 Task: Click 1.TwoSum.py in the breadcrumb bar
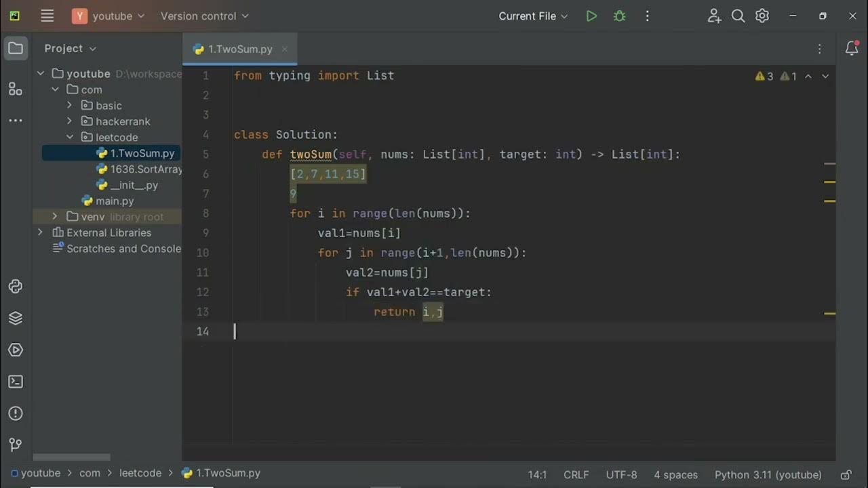point(221,474)
